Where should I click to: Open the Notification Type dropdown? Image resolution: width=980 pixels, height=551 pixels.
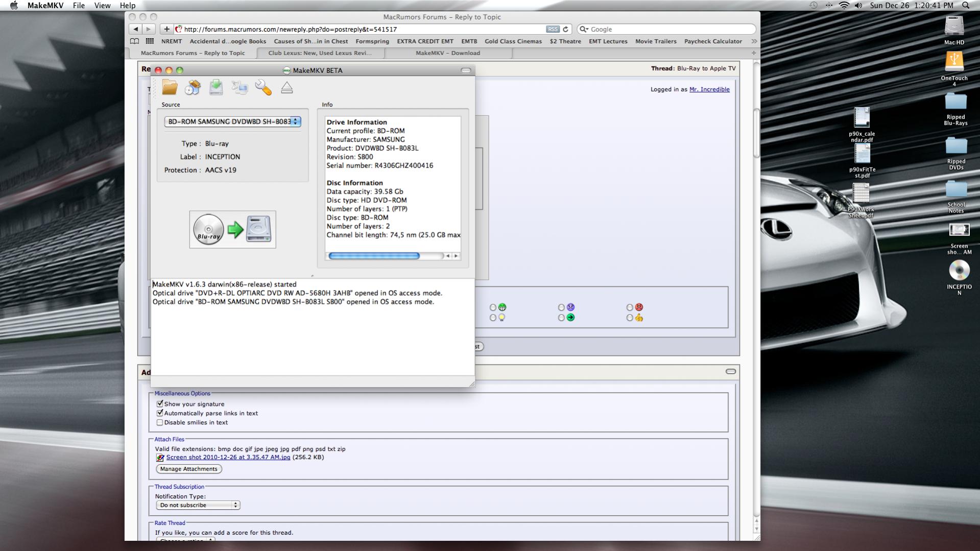click(x=198, y=505)
